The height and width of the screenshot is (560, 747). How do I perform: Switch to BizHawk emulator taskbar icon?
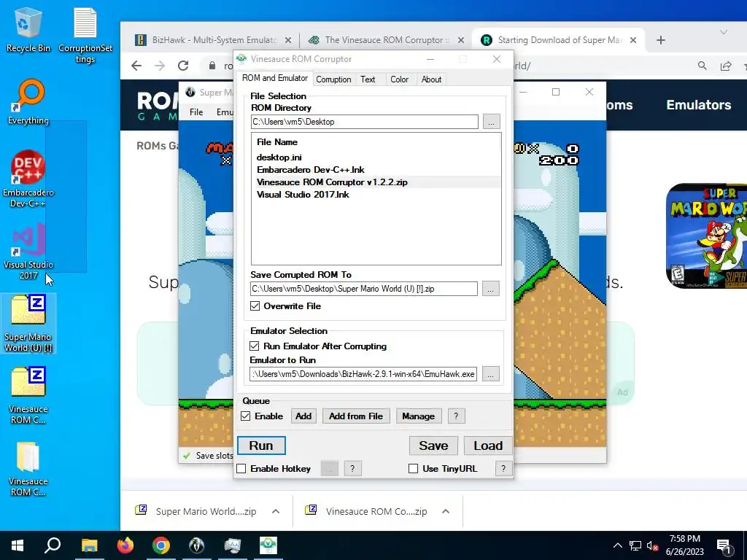pos(197,545)
